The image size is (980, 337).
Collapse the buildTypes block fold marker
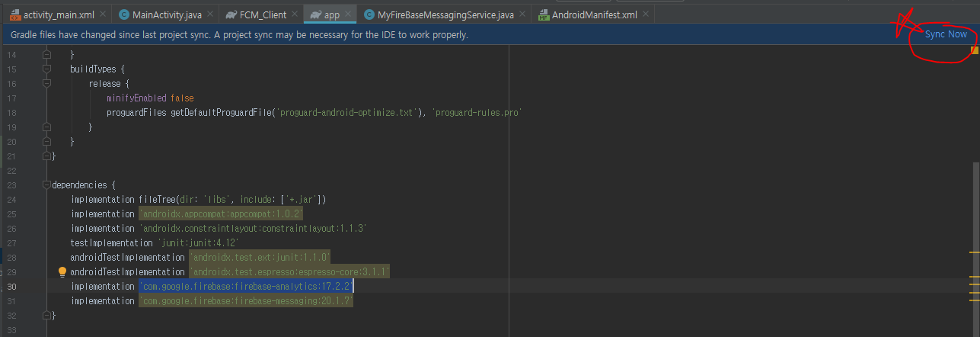tap(46, 69)
